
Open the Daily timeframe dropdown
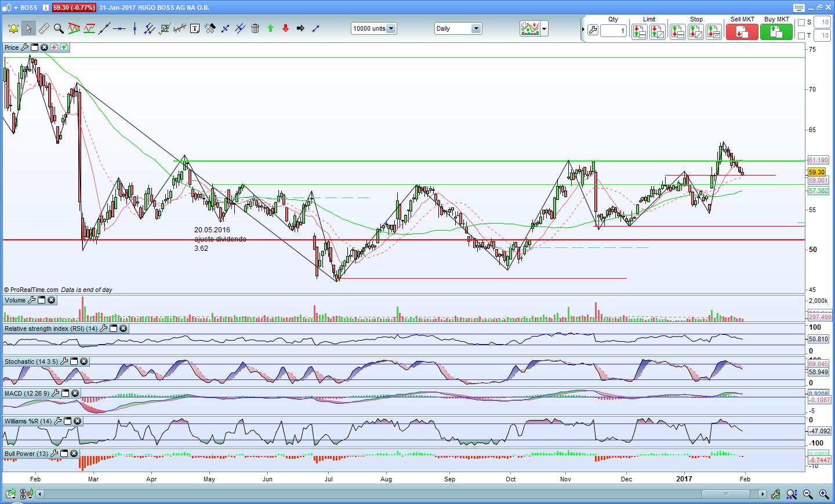(458, 28)
